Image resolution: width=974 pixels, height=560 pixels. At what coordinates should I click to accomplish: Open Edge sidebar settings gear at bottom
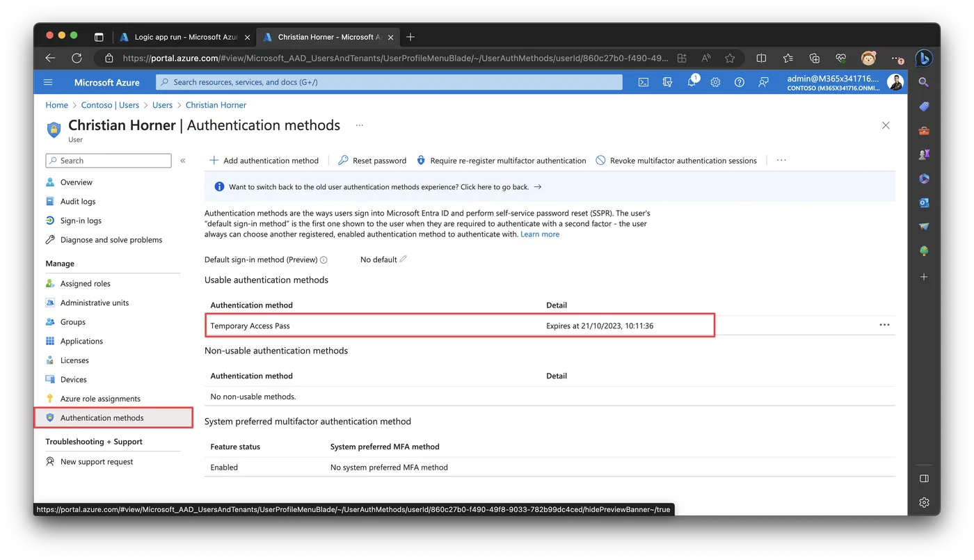click(x=924, y=502)
